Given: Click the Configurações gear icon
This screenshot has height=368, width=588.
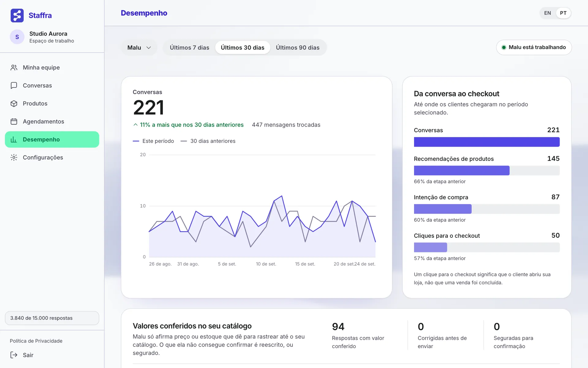Looking at the screenshot, I should 14,157.
